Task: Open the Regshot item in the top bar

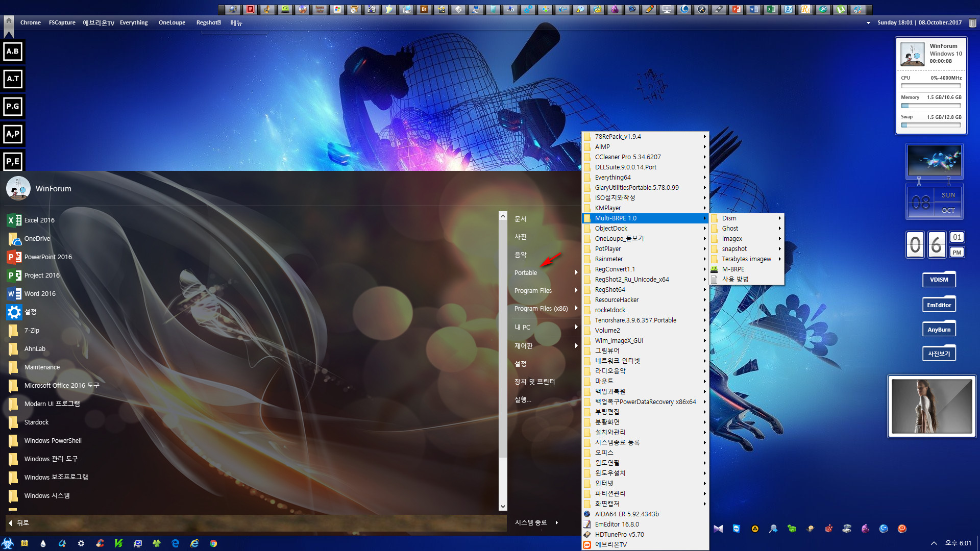Action: coord(209,23)
